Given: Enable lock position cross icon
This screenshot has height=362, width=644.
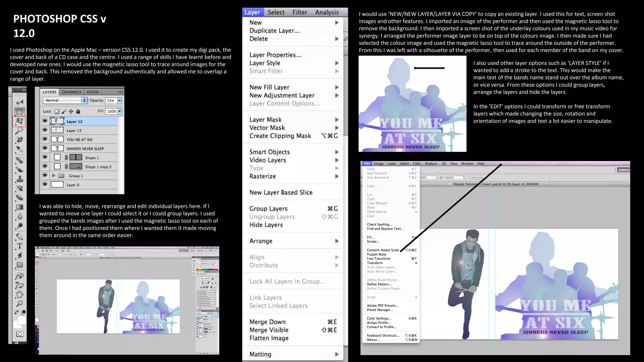Looking at the screenshot, I should click(x=71, y=111).
